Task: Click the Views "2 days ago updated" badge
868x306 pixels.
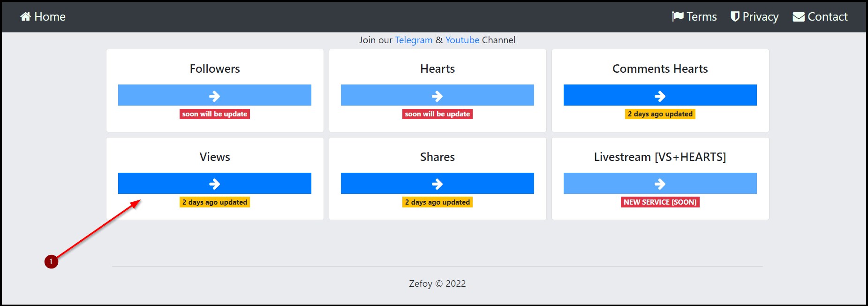Action: coord(214,202)
